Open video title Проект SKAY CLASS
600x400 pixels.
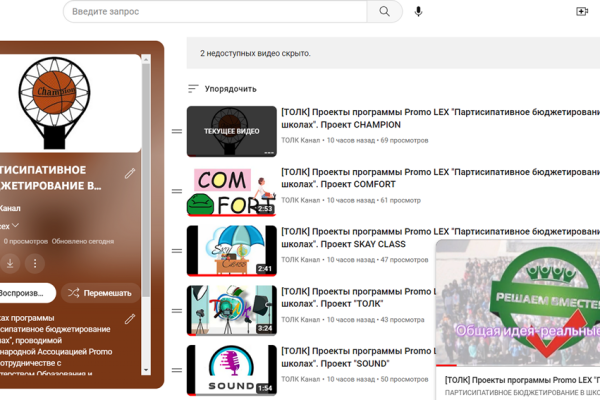point(440,238)
